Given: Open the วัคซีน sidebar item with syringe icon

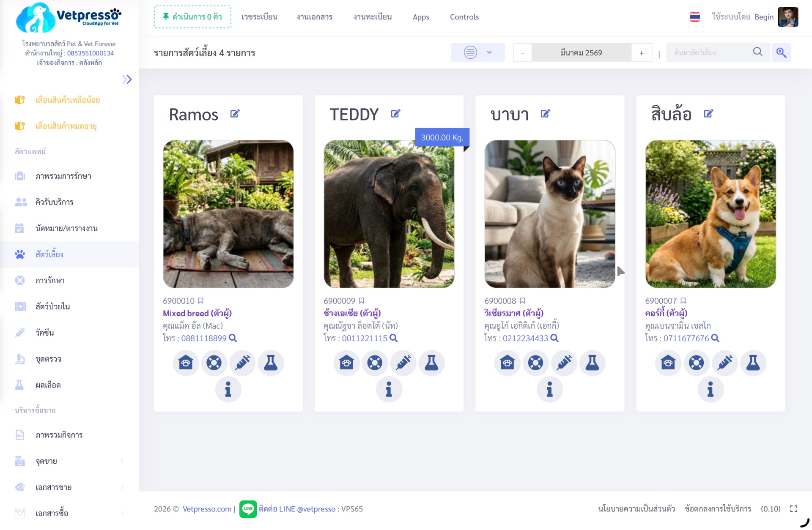Looking at the screenshot, I should tap(44, 333).
